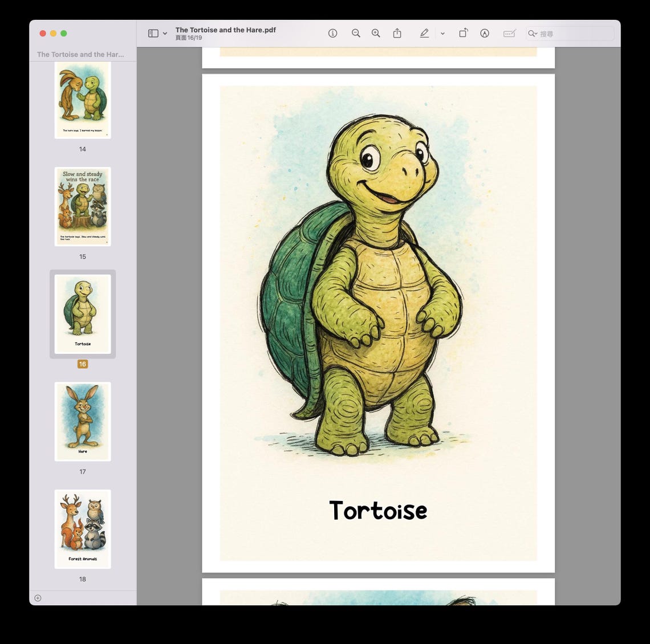Click the page number badge 16
Screen dimensions: 650x644
click(82, 363)
